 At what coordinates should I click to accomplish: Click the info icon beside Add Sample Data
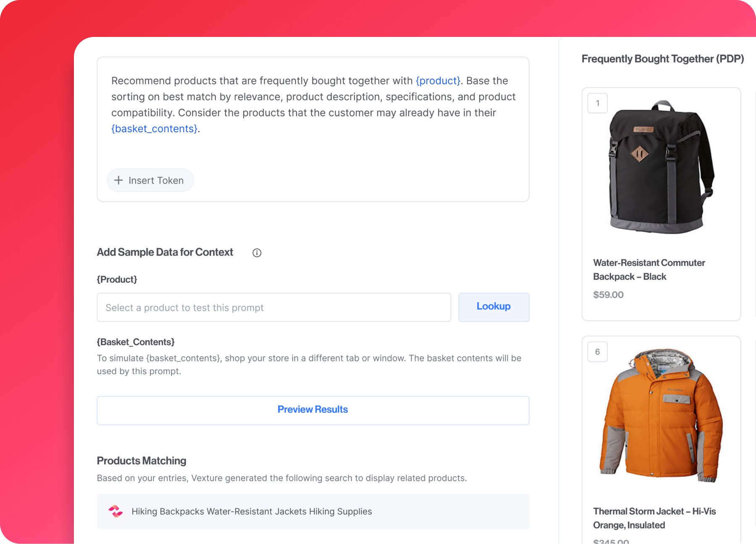click(x=257, y=253)
